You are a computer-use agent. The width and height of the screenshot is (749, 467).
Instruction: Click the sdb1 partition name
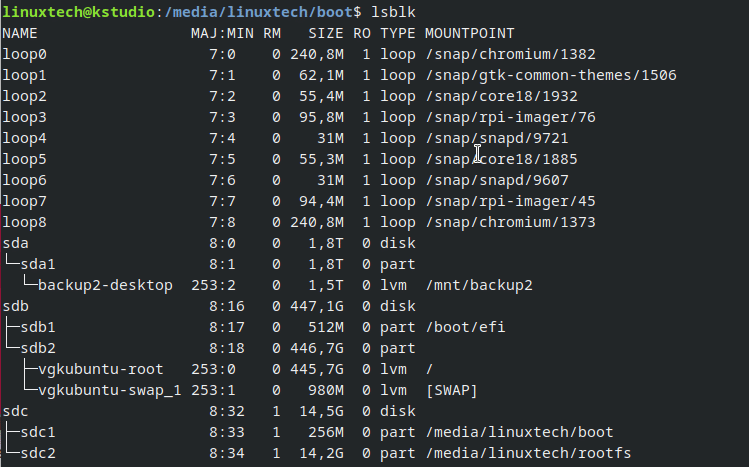pos(38,328)
